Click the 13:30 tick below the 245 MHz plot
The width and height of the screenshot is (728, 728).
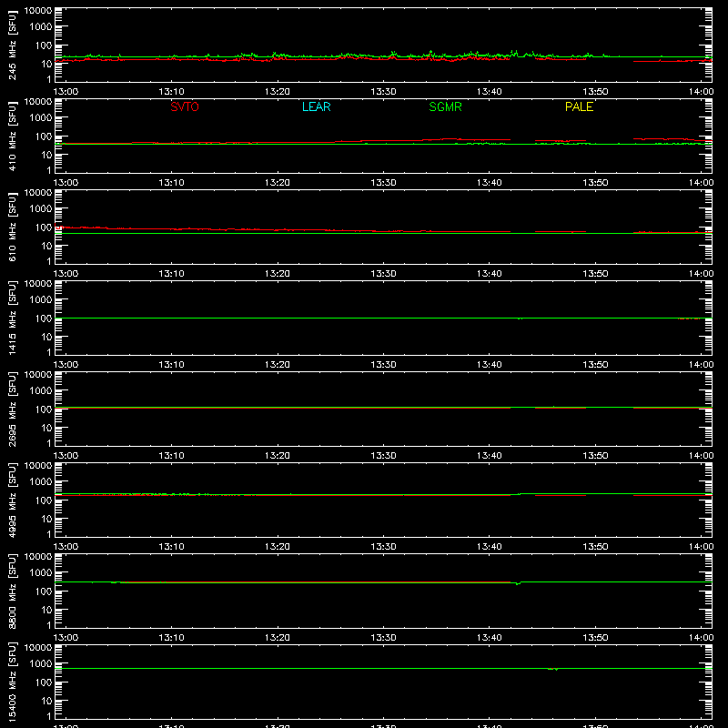383,92
